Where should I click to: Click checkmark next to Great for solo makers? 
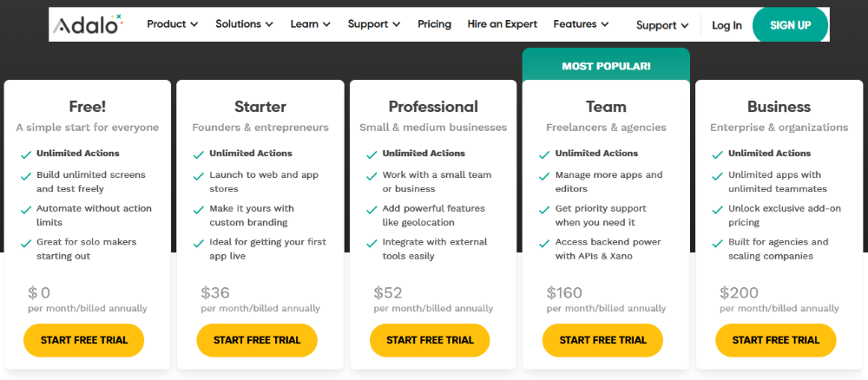[x=25, y=244]
